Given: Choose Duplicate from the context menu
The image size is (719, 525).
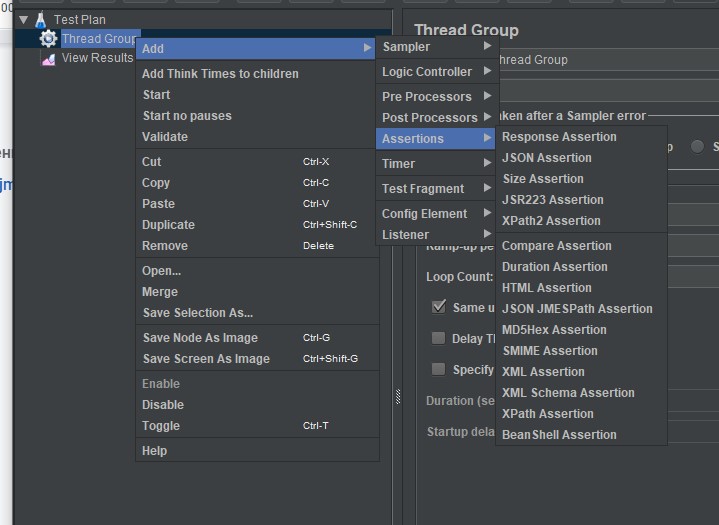Looking at the screenshot, I should point(168,225).
